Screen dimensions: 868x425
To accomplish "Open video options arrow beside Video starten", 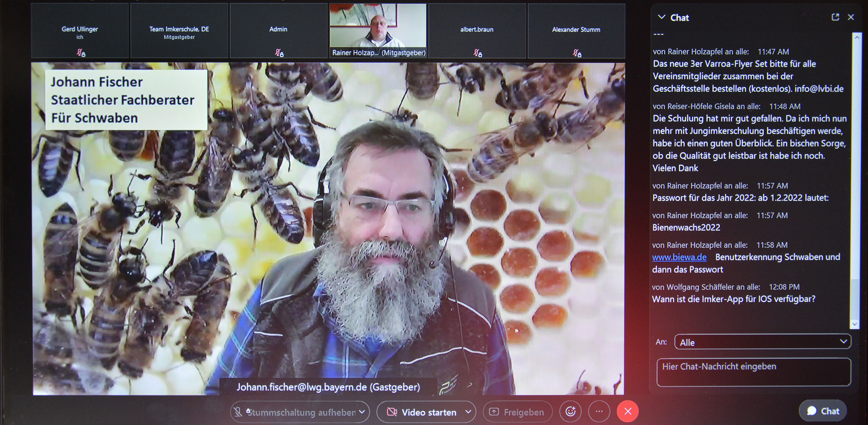I will click(468, 412).
